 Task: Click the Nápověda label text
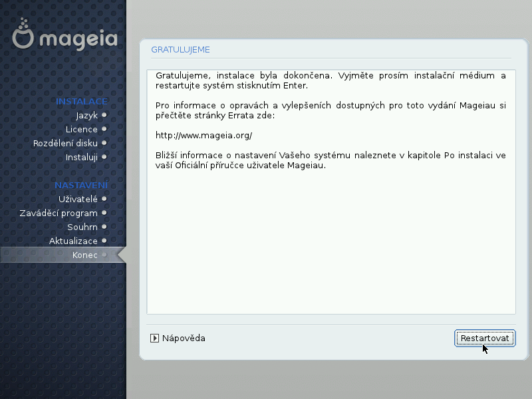tap(184, 338)
